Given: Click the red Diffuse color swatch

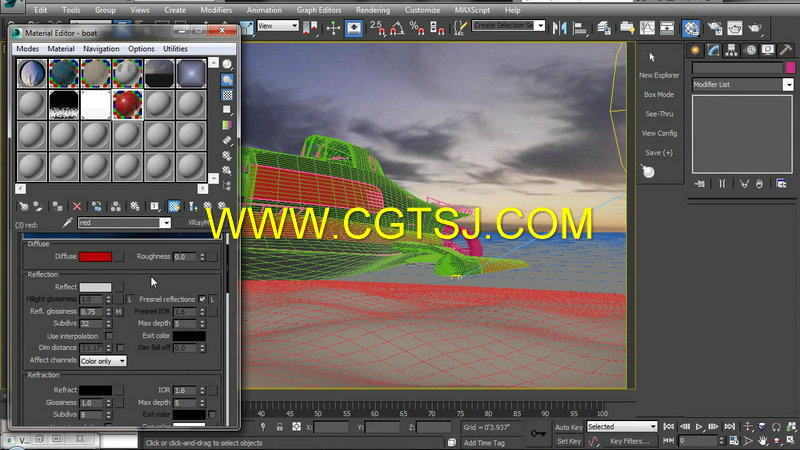Looking at the screenshot, I should (x=95, y=257).
